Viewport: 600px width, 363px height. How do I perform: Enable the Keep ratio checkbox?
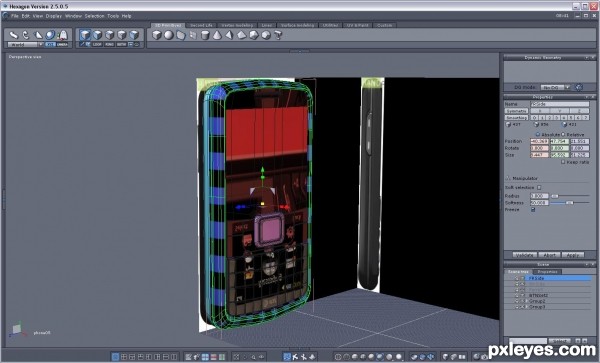pyautogui.click(x=563, y=162)
